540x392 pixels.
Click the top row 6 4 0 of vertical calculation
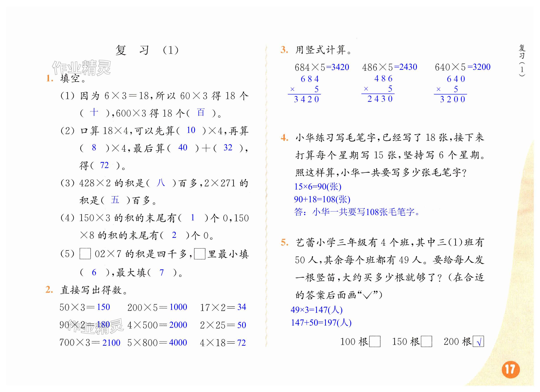tap(456, 79)
